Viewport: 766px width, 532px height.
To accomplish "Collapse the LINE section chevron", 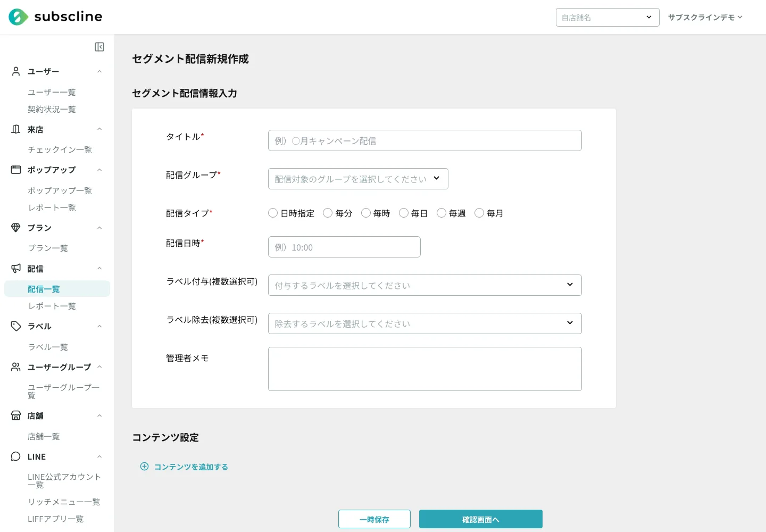I will click(99, 456).
